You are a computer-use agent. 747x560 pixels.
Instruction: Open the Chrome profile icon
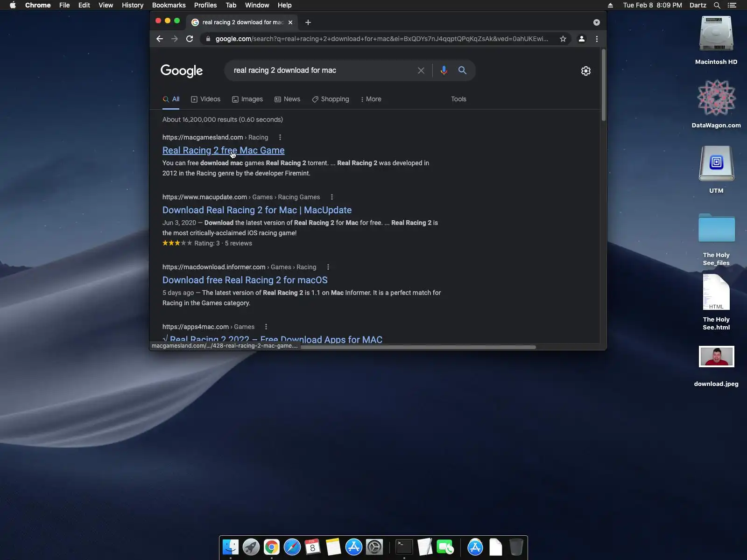point(582,39)
